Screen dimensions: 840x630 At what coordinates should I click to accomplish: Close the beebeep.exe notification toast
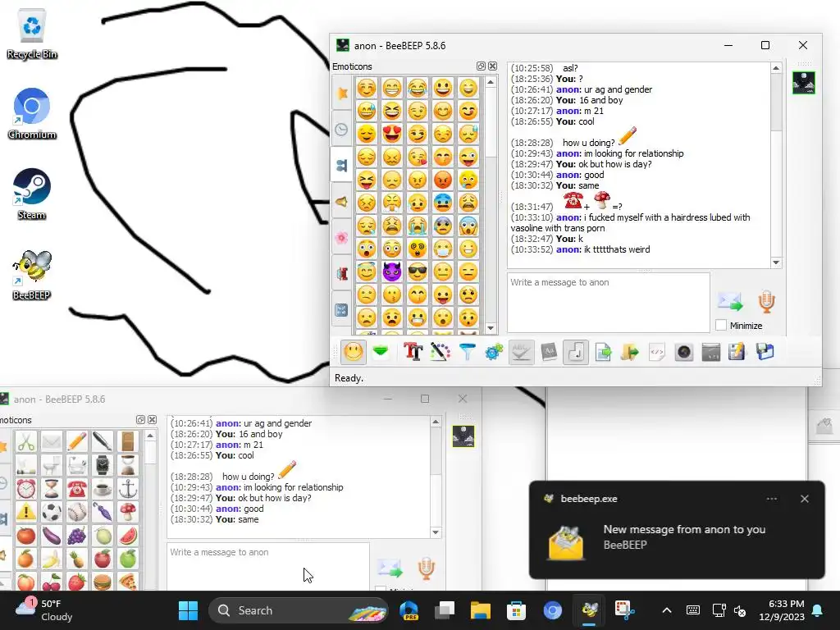(x=804, y=499)
